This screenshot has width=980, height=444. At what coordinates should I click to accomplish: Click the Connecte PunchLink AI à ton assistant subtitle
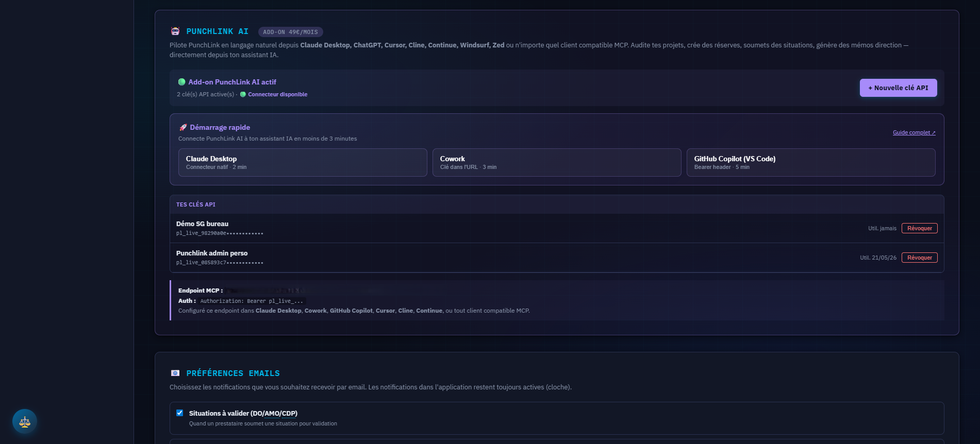[268, 139]
